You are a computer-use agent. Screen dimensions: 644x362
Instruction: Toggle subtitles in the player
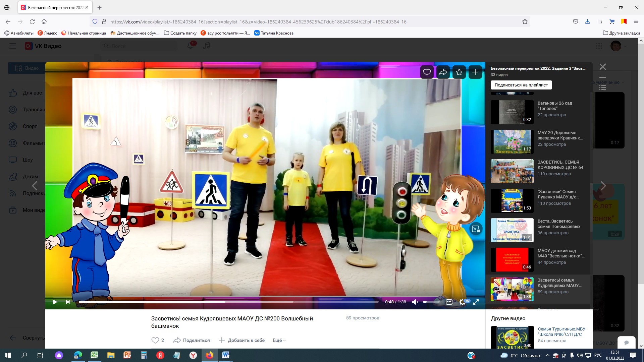tap(449, 302)
